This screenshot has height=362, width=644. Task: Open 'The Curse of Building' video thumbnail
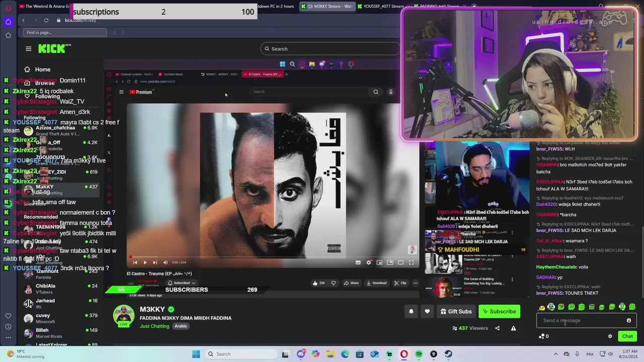click(443, 287)
